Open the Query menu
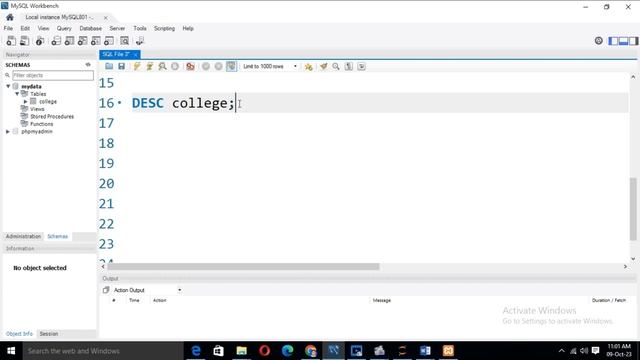The width and height of the screenshot is (640, 360). (64, 28)
